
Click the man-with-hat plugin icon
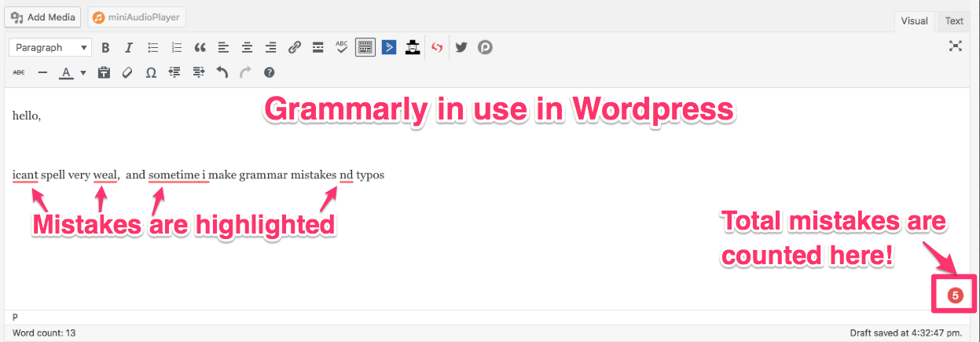click(413, 47)
